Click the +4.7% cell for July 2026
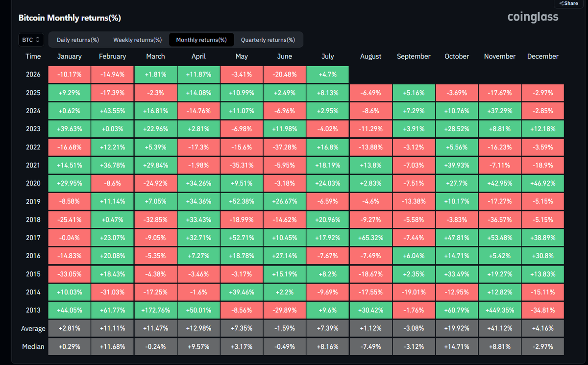 click(x=328, y=75)
